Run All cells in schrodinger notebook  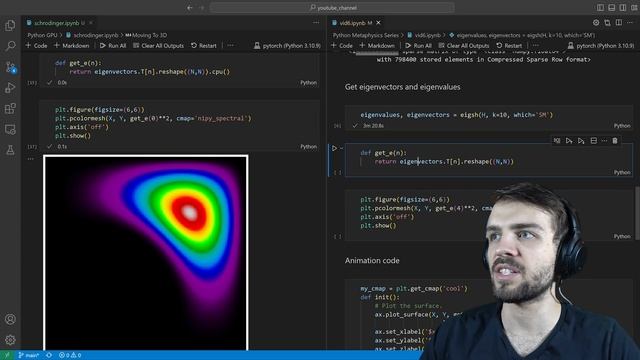tap(113, 46)
